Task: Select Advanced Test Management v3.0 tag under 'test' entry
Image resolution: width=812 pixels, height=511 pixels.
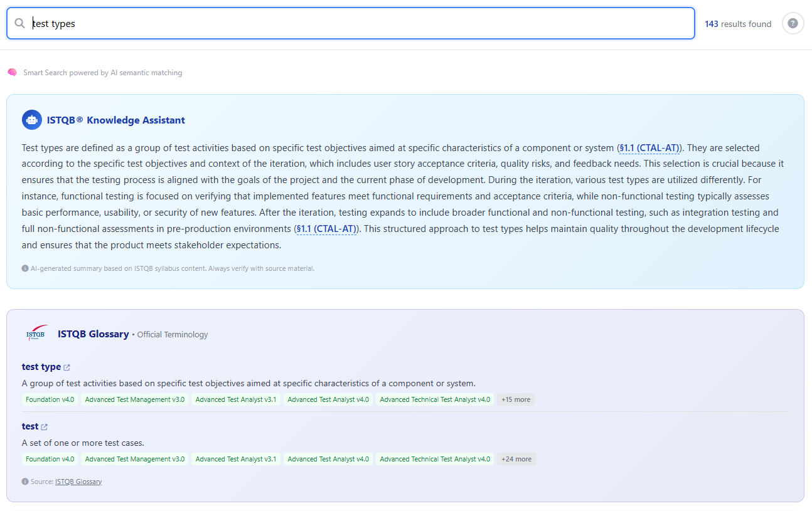Action: (x=135, y=459)
